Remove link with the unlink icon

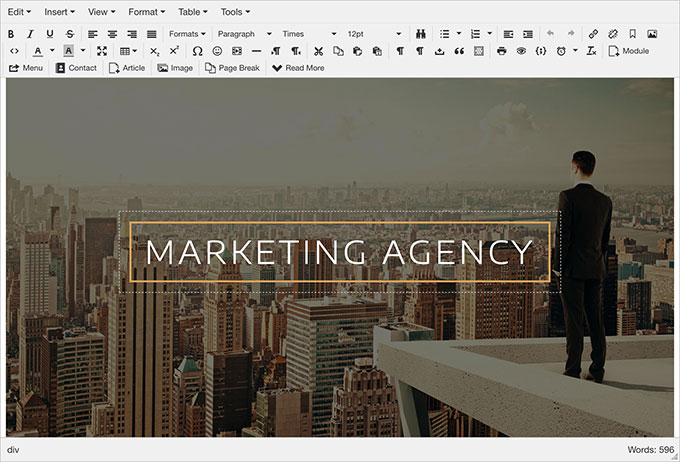(613, 34)
